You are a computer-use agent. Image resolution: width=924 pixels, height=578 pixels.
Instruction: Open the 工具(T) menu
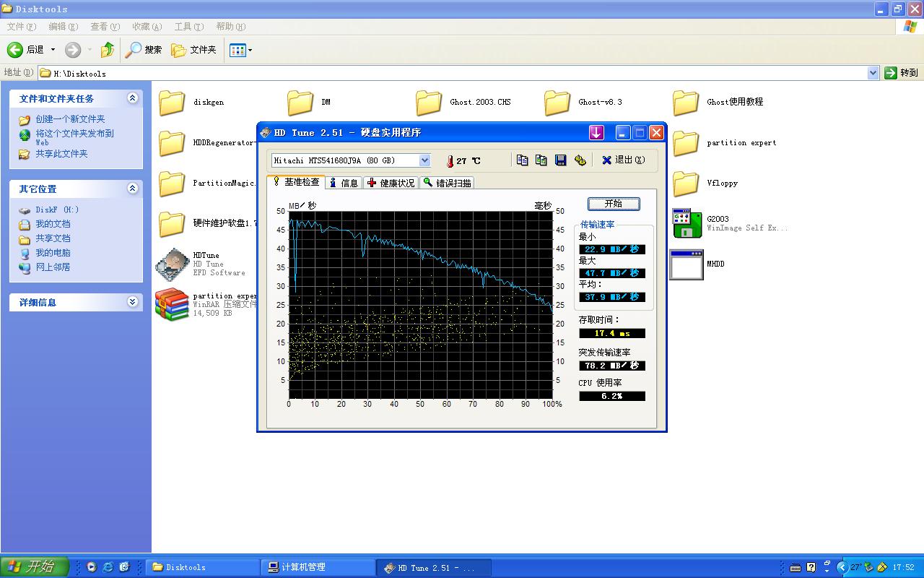(188, 27)
